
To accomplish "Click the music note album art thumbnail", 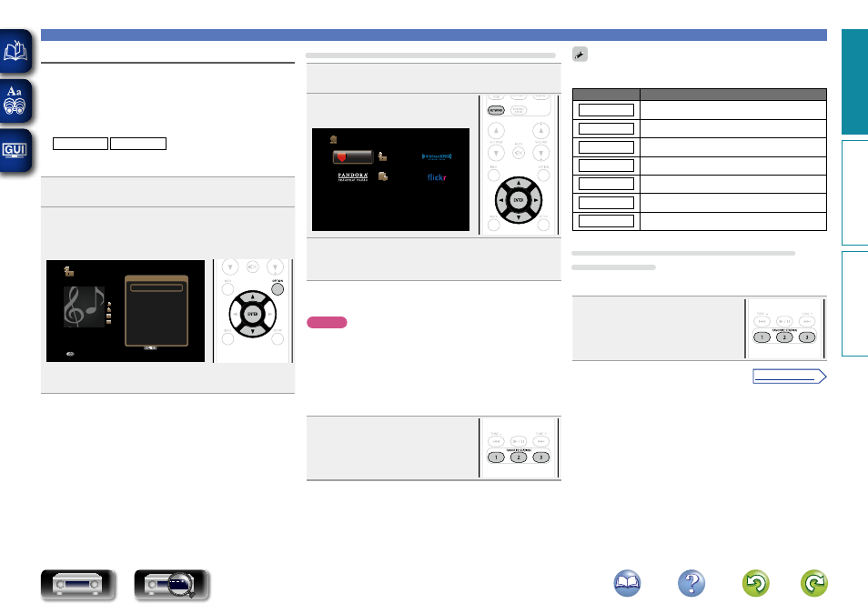I will tap(84, 306).
